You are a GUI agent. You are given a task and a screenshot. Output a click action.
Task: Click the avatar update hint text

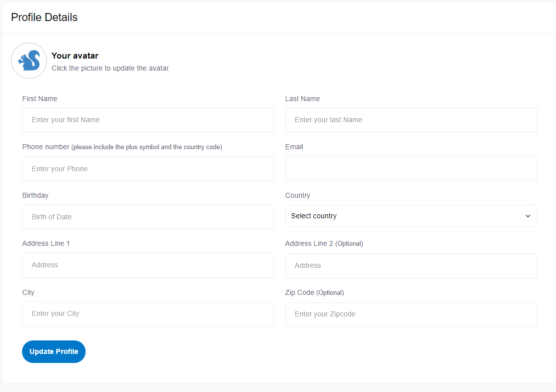111,68
